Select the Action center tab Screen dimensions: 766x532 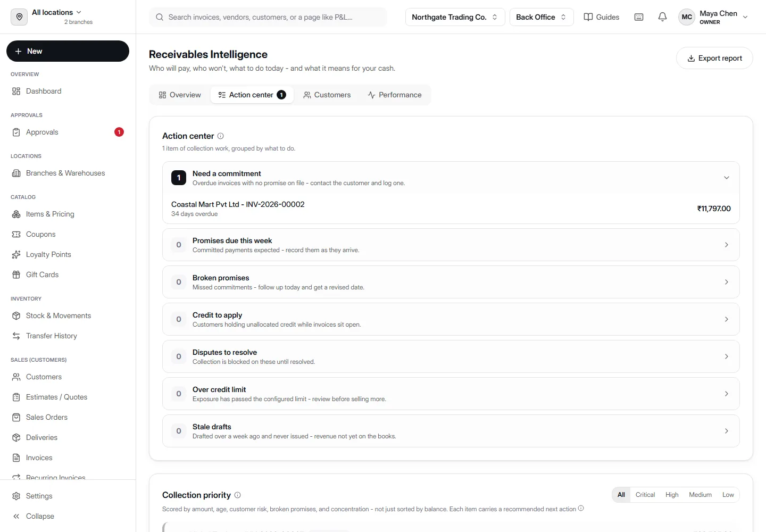252,95
